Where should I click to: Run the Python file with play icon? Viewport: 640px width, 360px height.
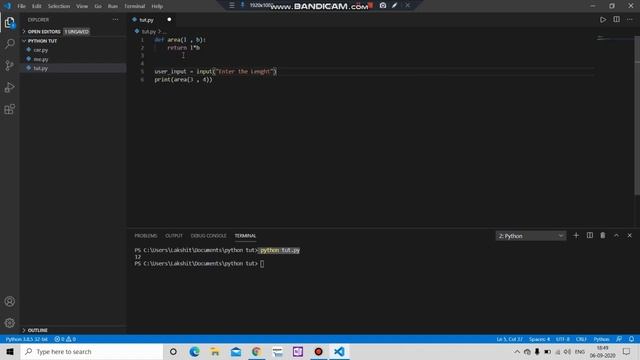pos(602,20)
